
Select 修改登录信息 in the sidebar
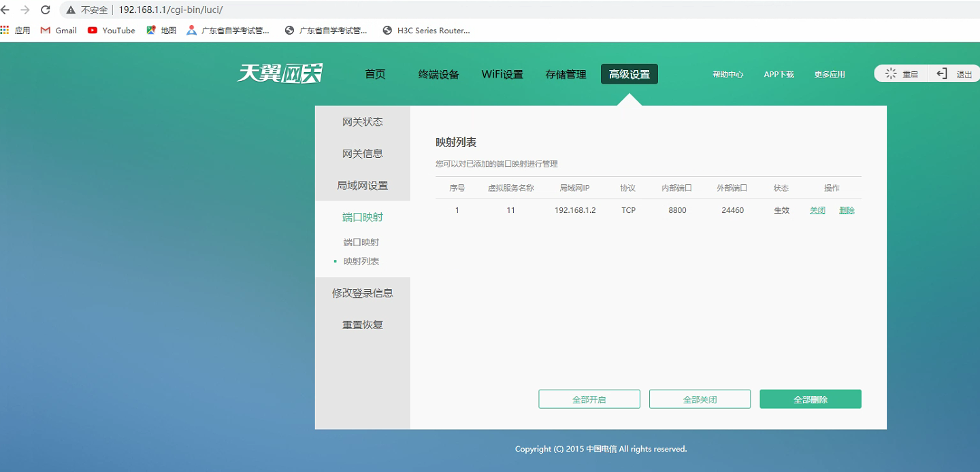click(x=363, y=293)
